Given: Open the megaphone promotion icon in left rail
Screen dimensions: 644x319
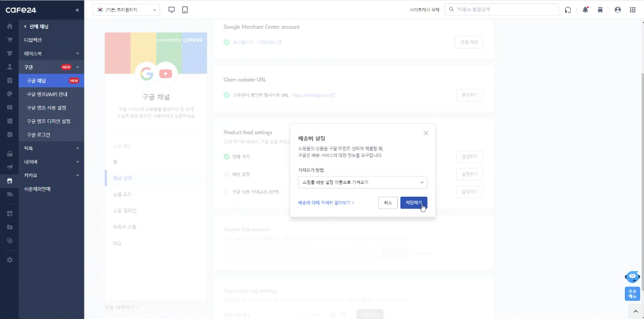Looking at the screenshot, I should [x=10, y=167].
